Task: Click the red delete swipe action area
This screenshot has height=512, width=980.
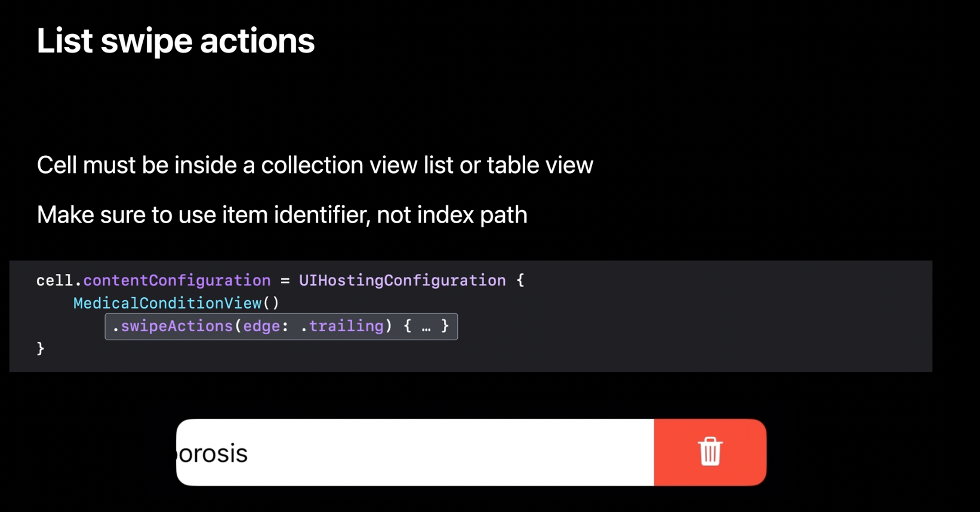Action: coord(710,452)
